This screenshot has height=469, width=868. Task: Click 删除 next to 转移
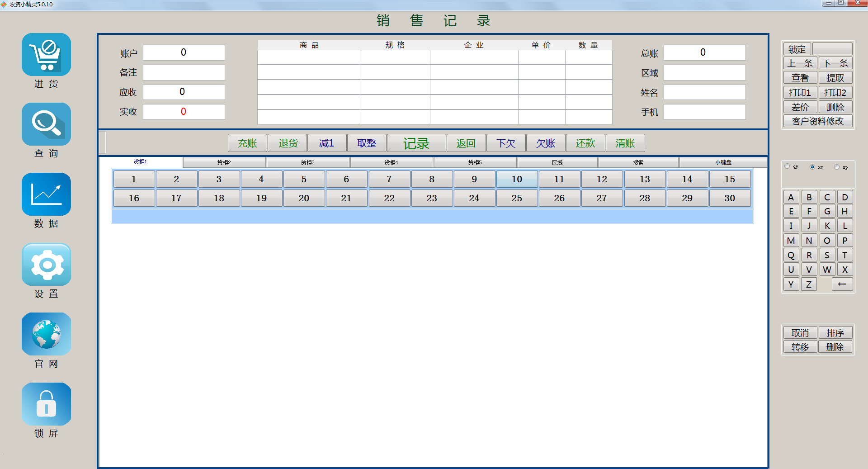coord(835,346)
